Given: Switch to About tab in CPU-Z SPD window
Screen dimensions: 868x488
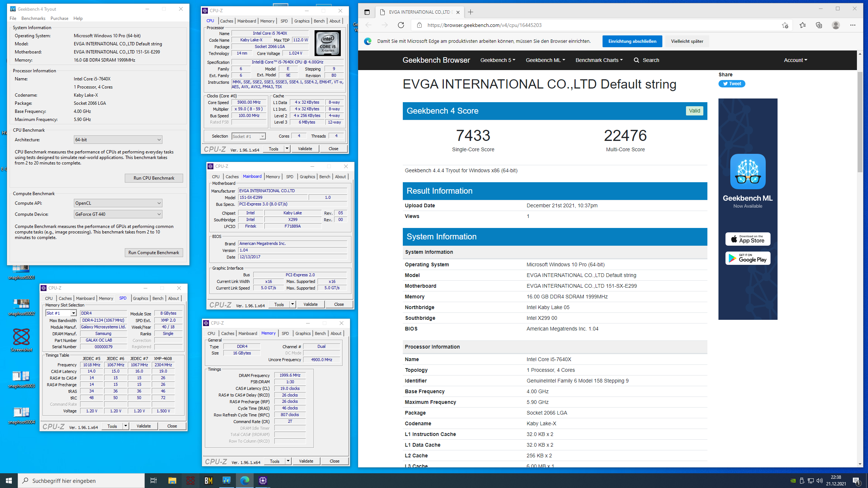Looking at the screenshot, I should point(174,298).
